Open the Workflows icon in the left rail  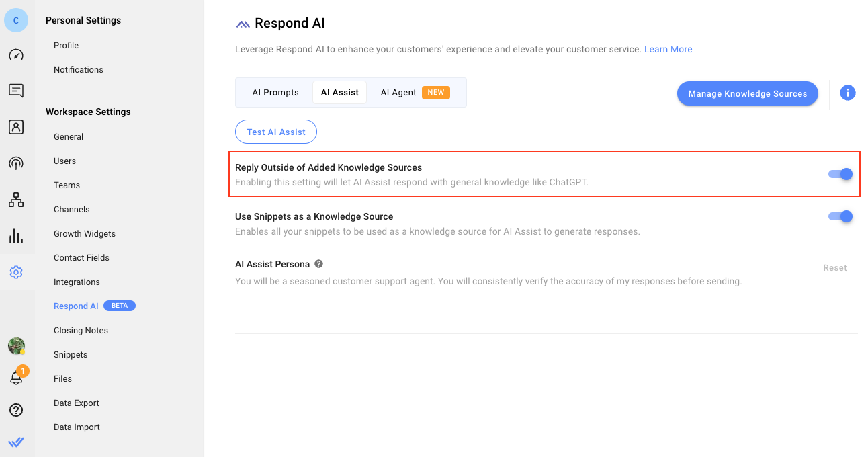tap(16, 199)
